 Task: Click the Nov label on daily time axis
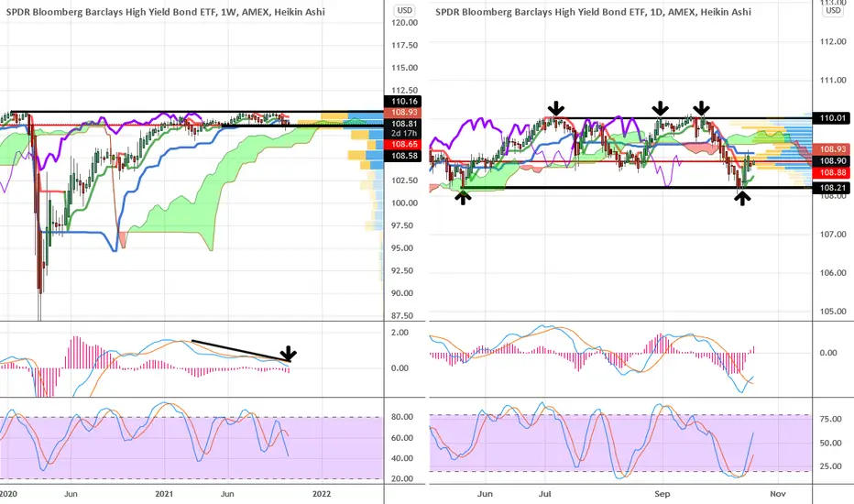(778, 494)
